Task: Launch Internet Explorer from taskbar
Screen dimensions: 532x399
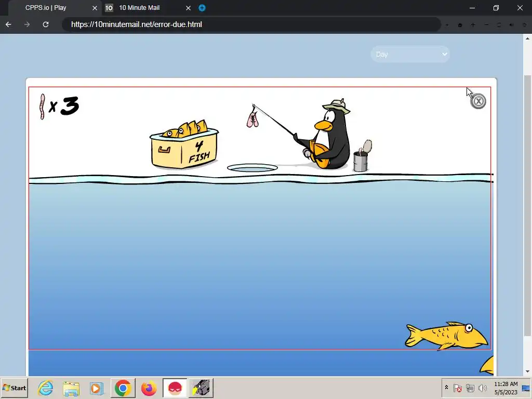Action: pyautogui.click(x=46, y=388)
